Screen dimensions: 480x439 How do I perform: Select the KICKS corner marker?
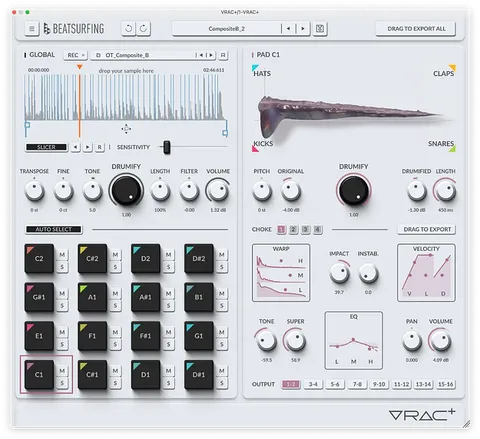255,149
